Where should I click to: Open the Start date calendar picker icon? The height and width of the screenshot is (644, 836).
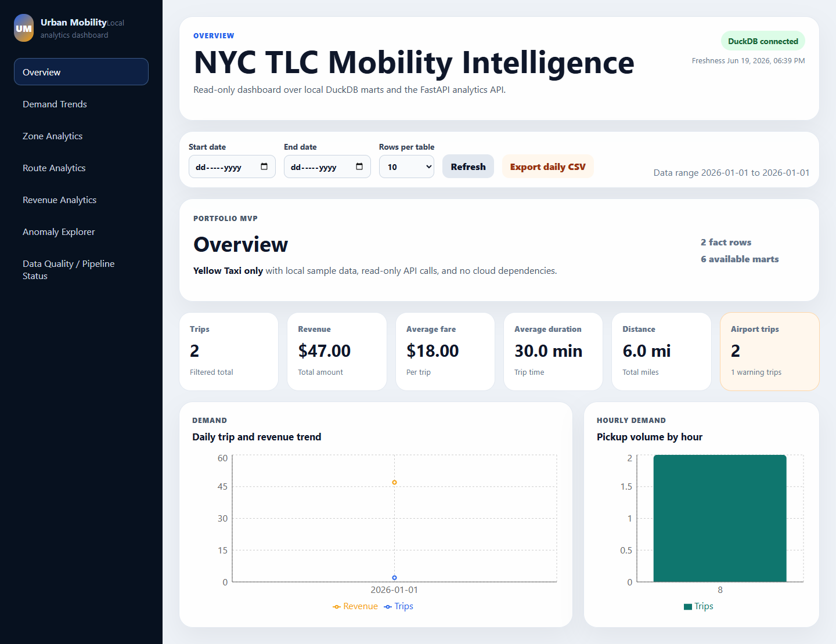(264, 167)
